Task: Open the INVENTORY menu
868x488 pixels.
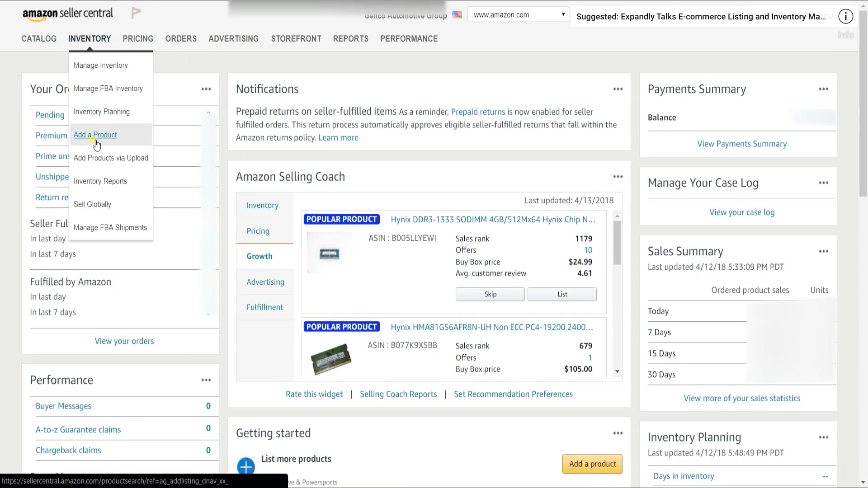Action: pyautogui.click(x=90, y=39)
